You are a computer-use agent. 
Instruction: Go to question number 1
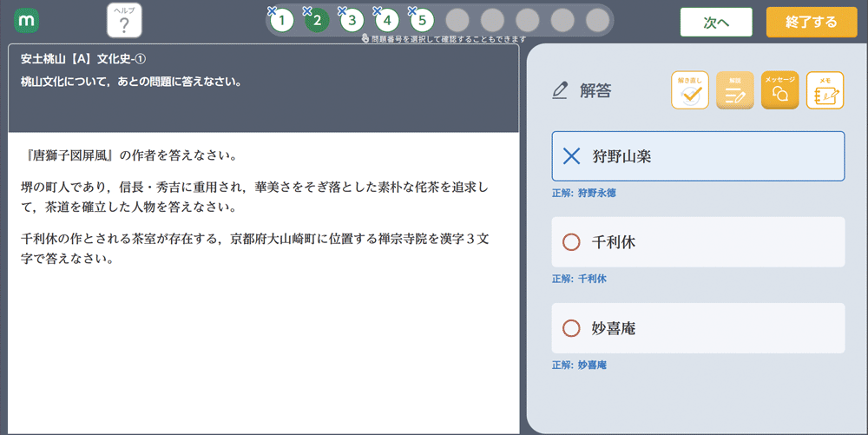coord(282,21)
